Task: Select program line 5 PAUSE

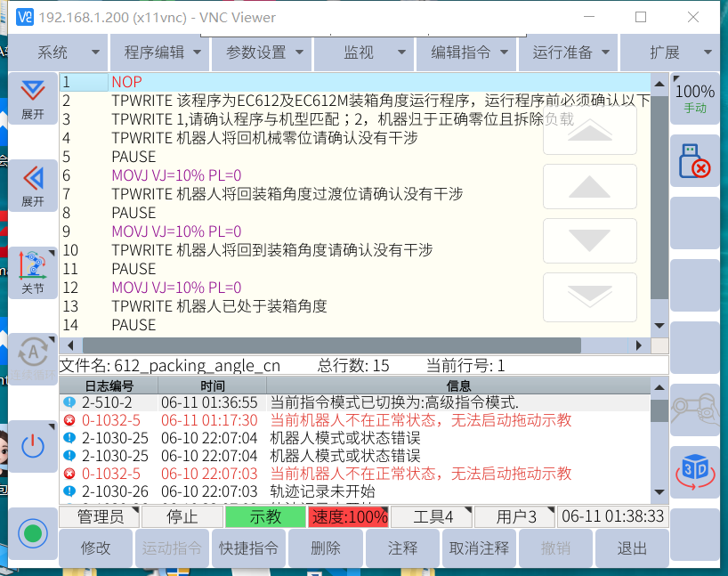Action: pos(133,157)
